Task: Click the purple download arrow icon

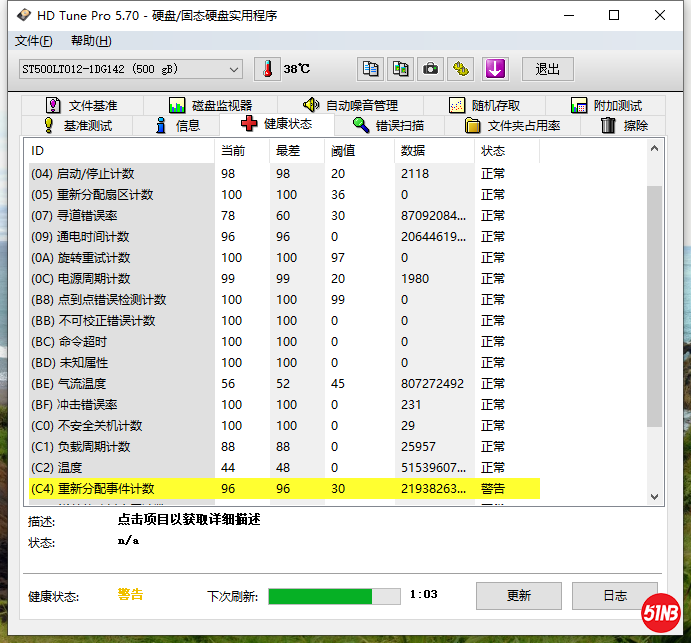Action: [x=496, y=69]
